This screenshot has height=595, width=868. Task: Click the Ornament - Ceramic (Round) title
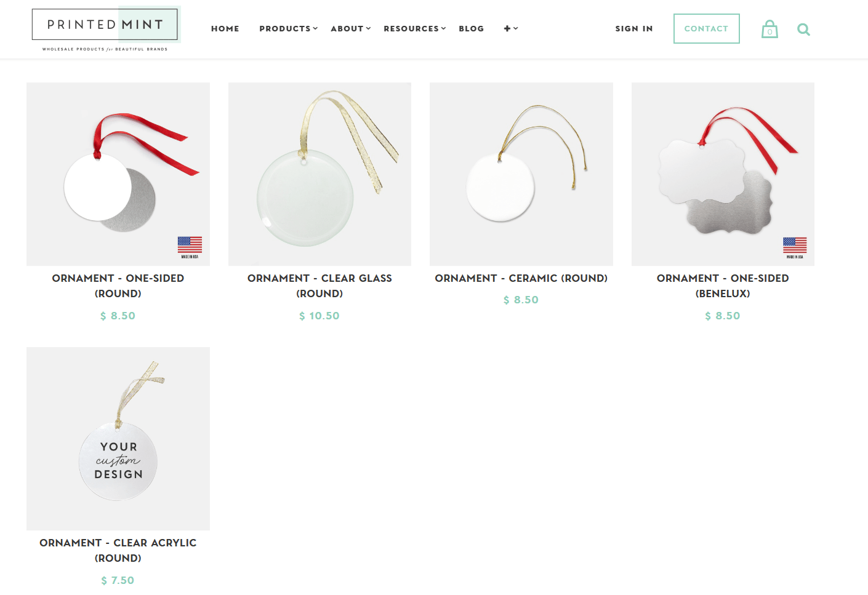[x=521, y=278]
